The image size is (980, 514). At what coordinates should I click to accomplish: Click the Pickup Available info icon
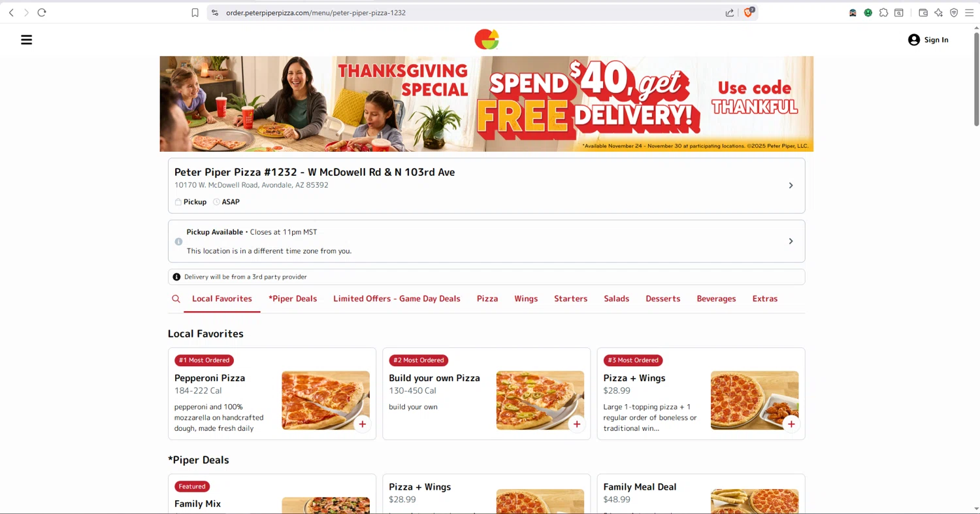(x=178, y=241)
